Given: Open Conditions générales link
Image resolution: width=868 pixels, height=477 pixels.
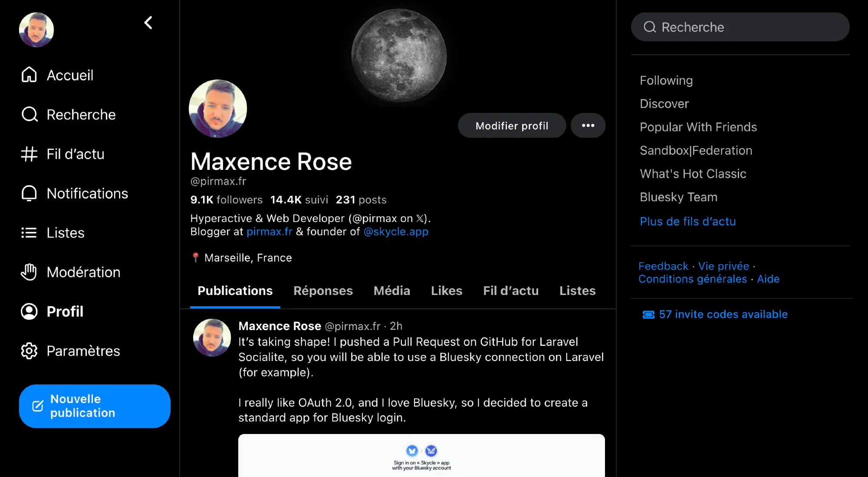Looking at the screenshot, I should click(x=693, y=279).
